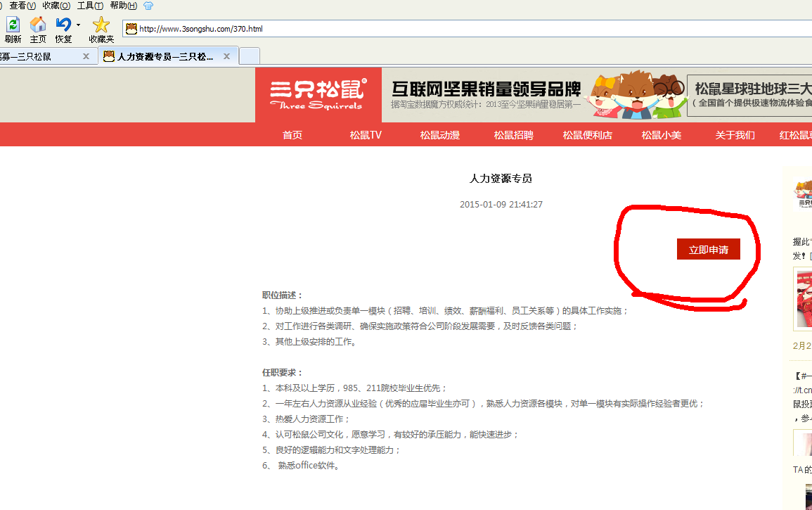
Task: Open 松鼠便利店 navigation link
Action: click(587, 135)
